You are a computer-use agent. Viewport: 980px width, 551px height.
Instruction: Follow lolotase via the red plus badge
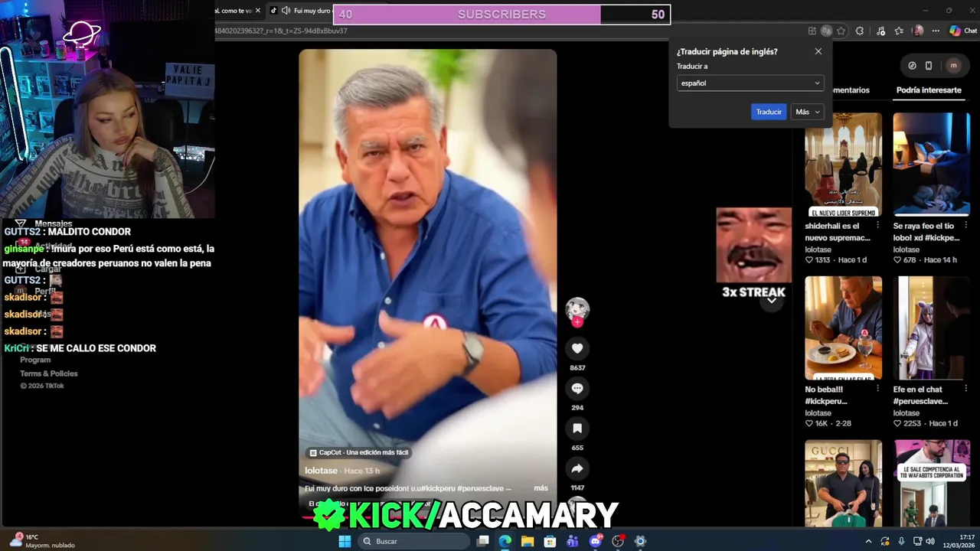(577, 322)
